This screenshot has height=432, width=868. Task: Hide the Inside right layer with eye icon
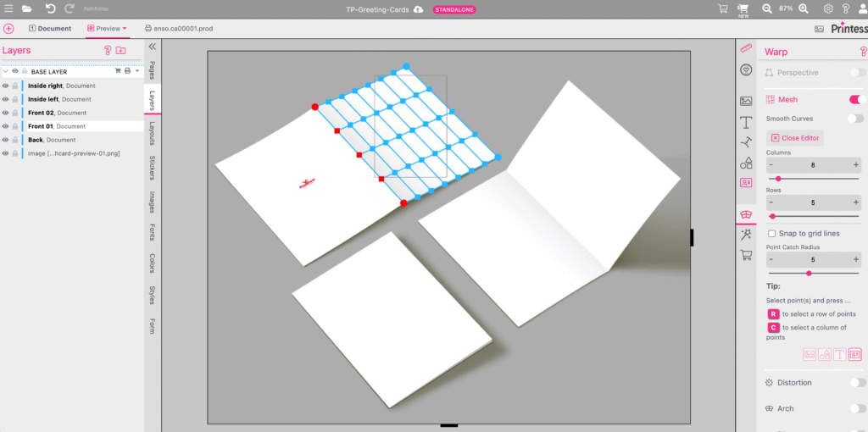[x=6, y=86]
